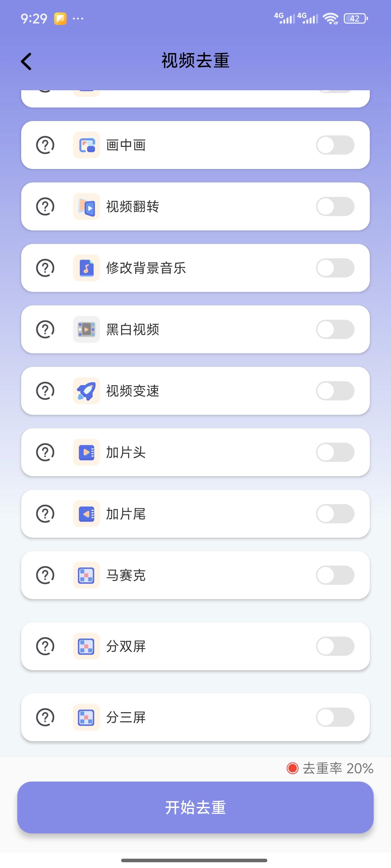The height and width of the screenshot is (868, 391).
Task: Tap the 加片头 video icon
Action: [x=86, y=452]
